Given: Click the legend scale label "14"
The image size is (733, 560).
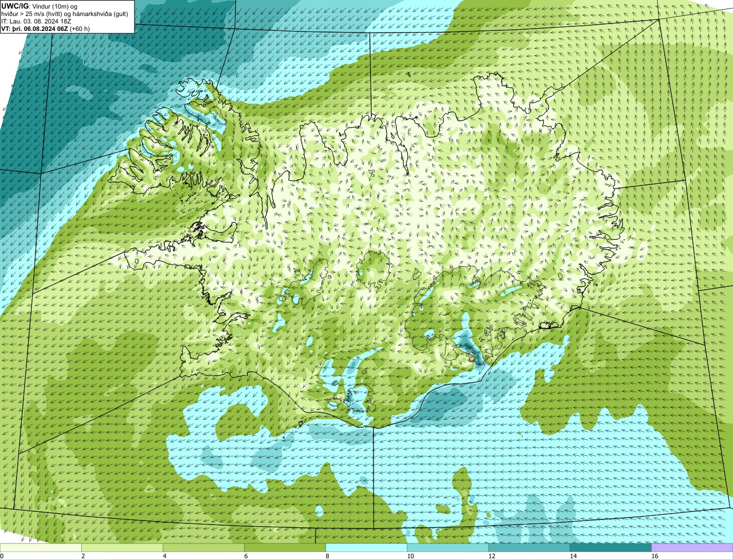Looking at the screenshot, I should click(573, 556).
